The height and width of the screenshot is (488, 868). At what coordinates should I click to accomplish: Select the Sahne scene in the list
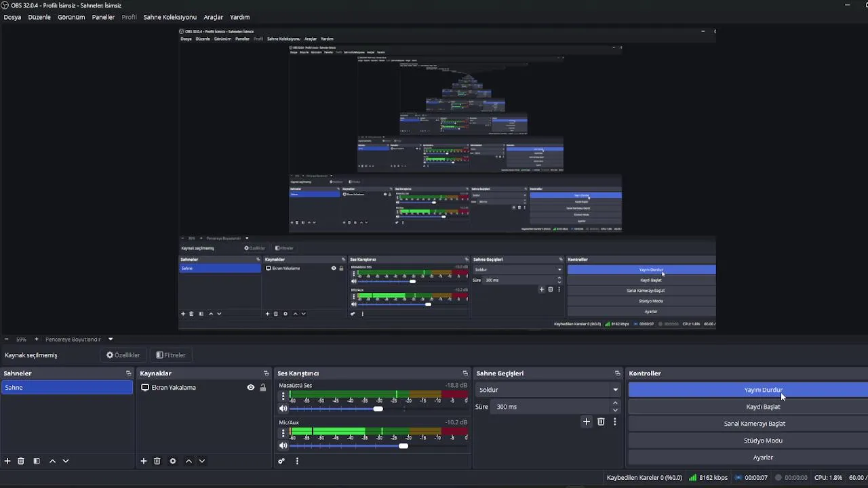(67, 388)
